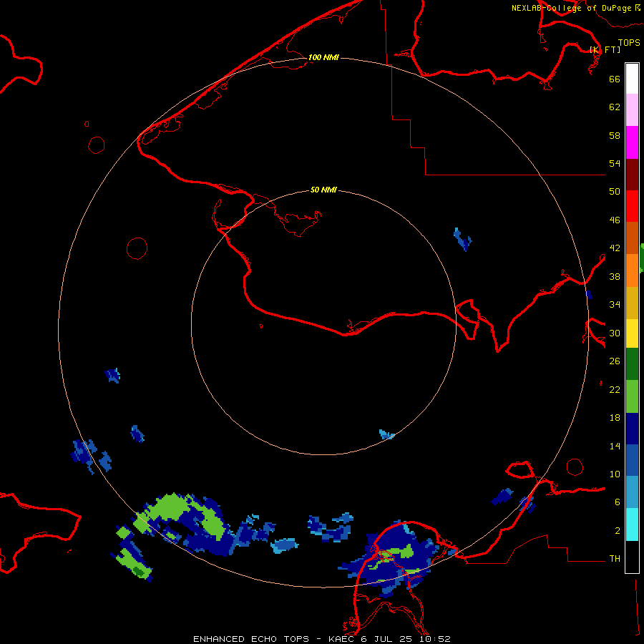Click the '10' legend value
Screen dimensions: 644x644
pyautogui.click(x=615, y=474)
